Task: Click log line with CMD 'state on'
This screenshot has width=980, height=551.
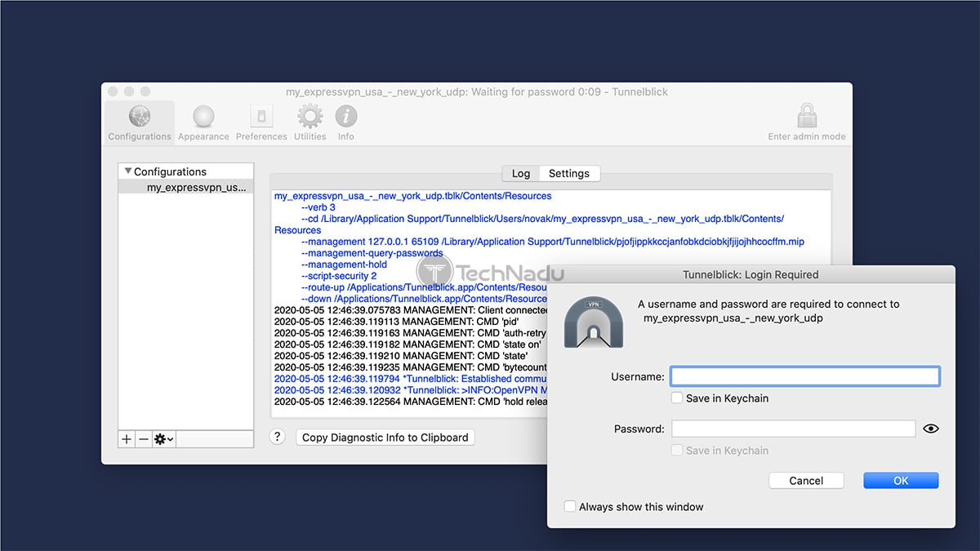Action: 410,344
